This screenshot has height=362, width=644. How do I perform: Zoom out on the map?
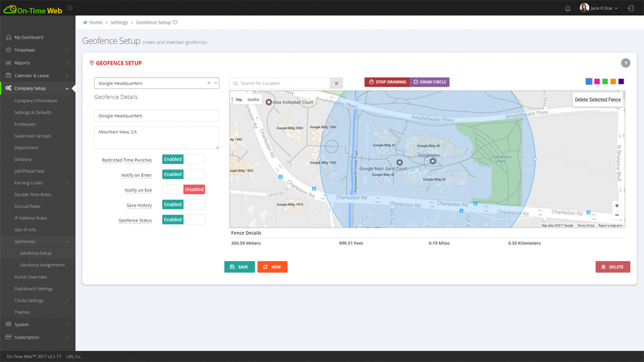[617, 215]
